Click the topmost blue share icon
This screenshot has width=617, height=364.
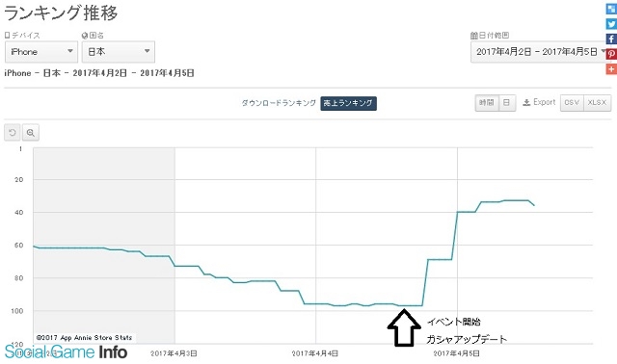click(611, 9)
